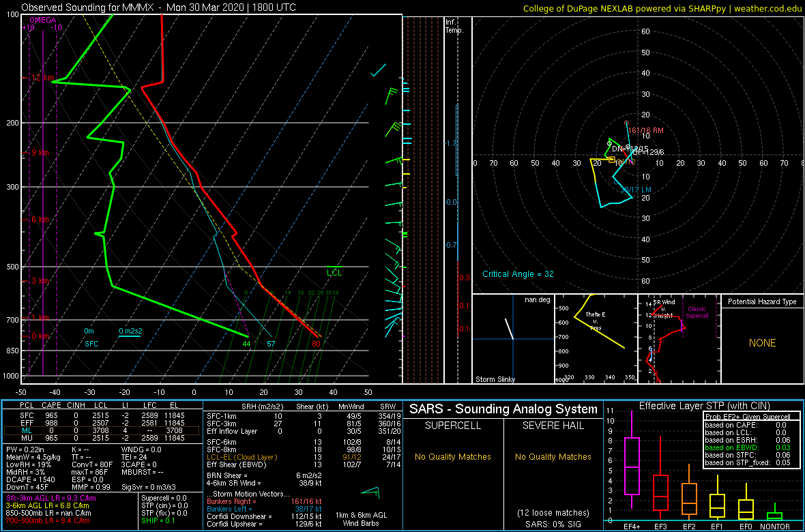Select the "Eff Inflow Layer" row
Viewport: 805px width, 532px height.
click(302, 430)
